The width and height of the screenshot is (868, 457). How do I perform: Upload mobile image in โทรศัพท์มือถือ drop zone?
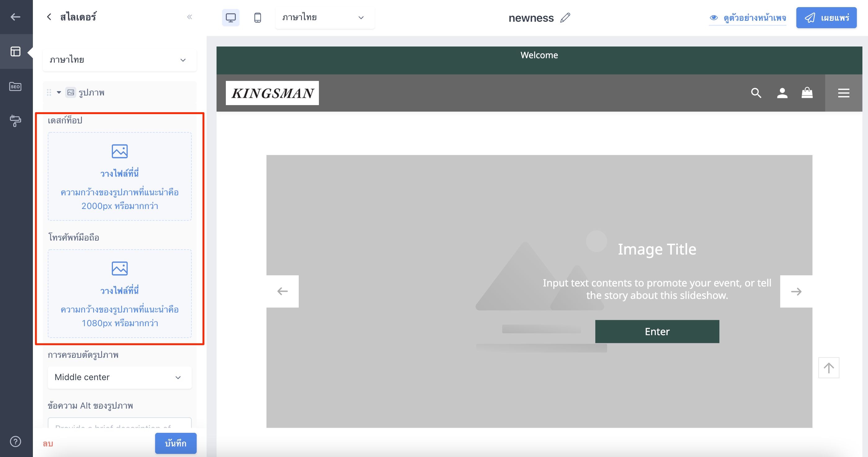click(120, 293)
